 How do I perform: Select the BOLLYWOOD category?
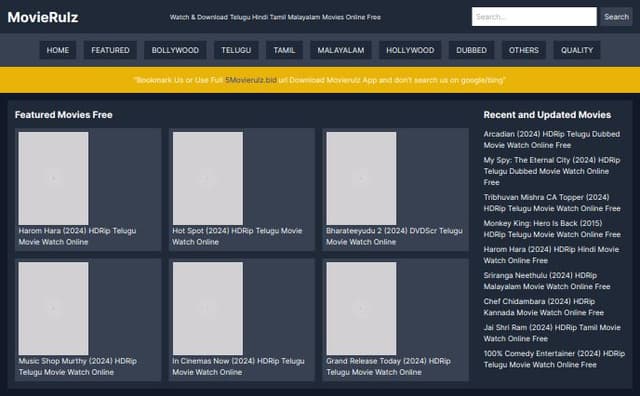[175, 50]
